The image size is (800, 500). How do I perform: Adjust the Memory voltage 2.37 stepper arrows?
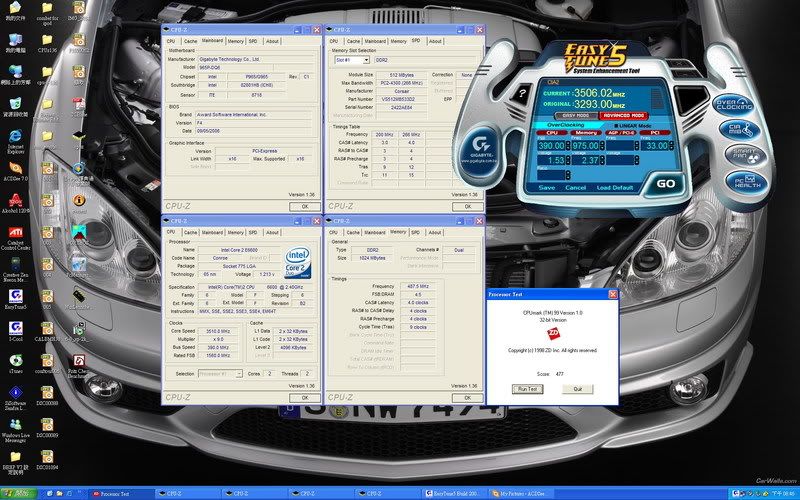602,160
